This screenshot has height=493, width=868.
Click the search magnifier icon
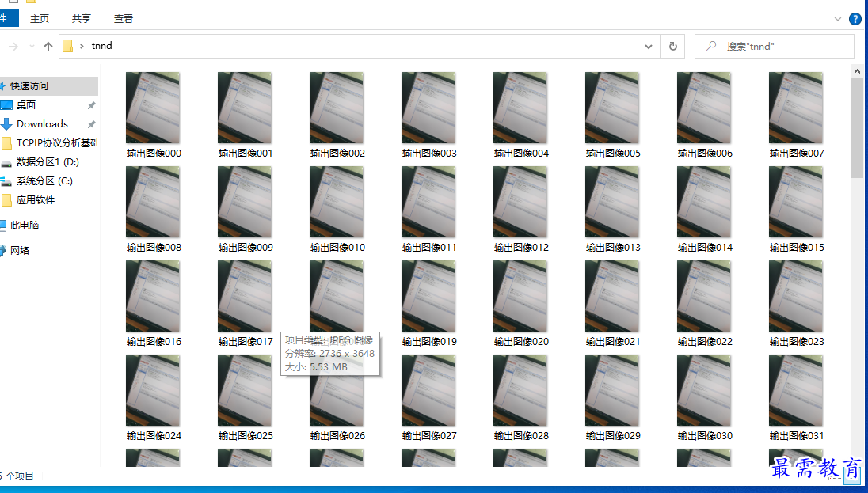(x=710, y=46)
